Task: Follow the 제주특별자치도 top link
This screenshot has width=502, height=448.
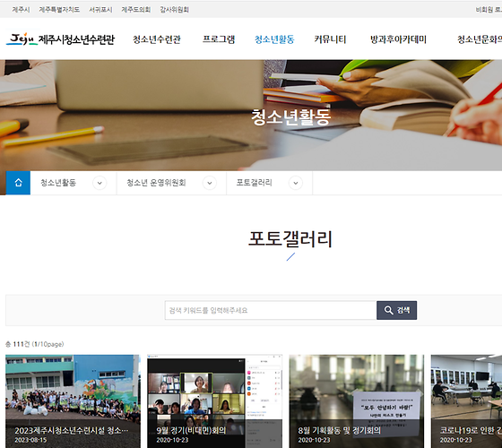Action: (59, 10)
